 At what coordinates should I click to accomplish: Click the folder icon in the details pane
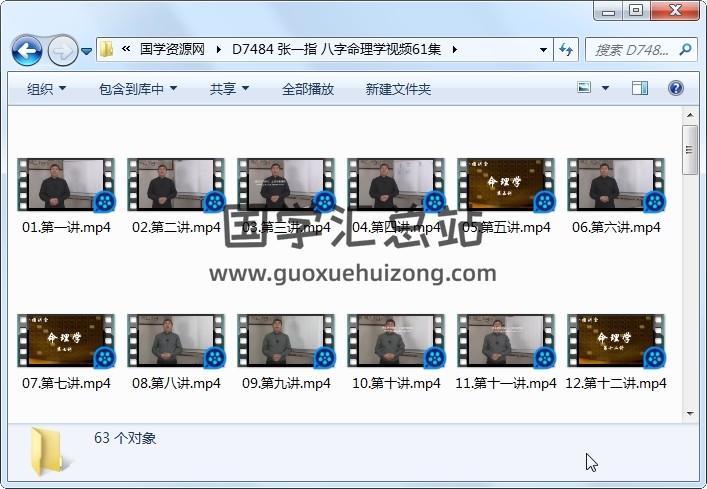(x=49, y=452)
